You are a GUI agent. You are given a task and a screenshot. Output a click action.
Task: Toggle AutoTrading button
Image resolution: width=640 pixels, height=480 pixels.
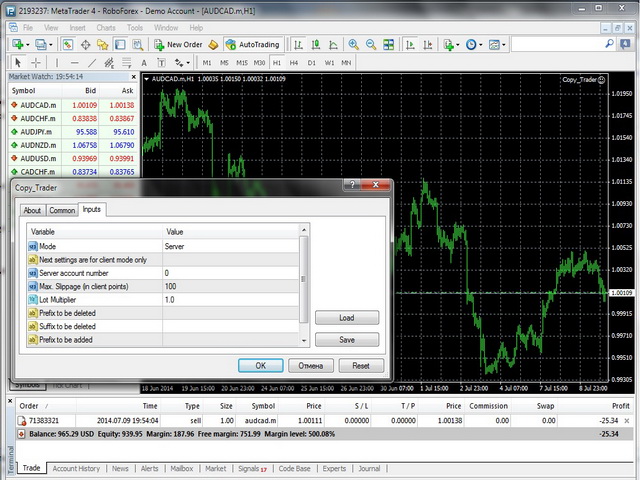[253, 44]
